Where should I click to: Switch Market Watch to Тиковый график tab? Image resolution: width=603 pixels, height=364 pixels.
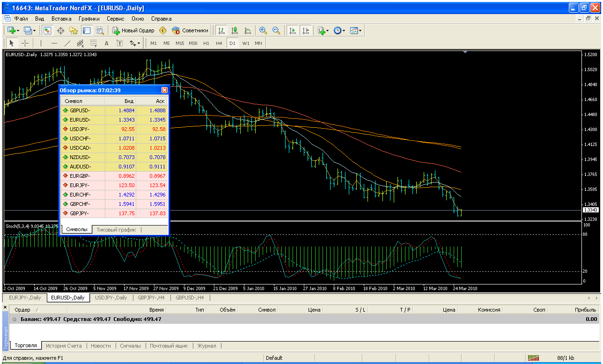click(116, 230)
